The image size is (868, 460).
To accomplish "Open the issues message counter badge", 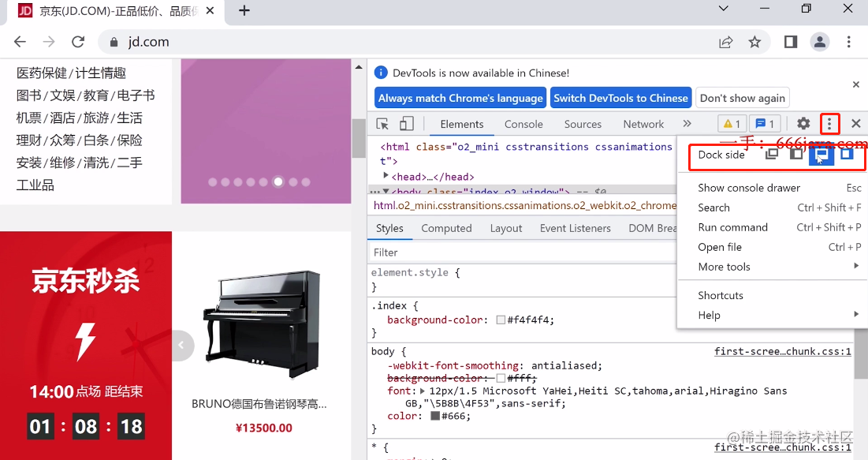I will [765, 124].
